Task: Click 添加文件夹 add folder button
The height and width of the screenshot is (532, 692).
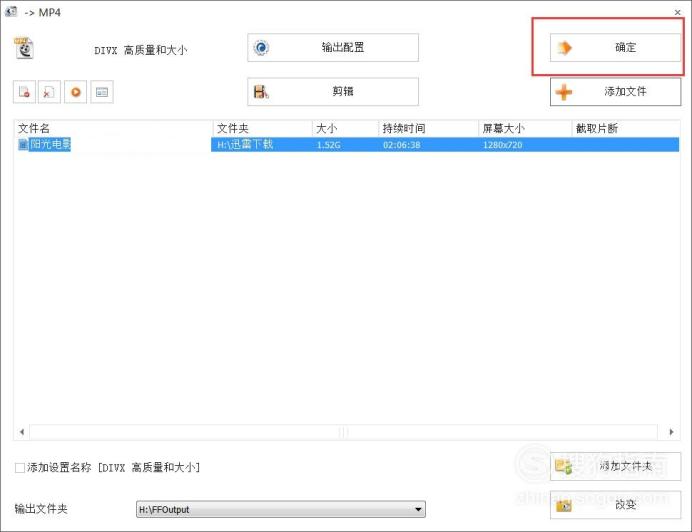Action: 615,466
